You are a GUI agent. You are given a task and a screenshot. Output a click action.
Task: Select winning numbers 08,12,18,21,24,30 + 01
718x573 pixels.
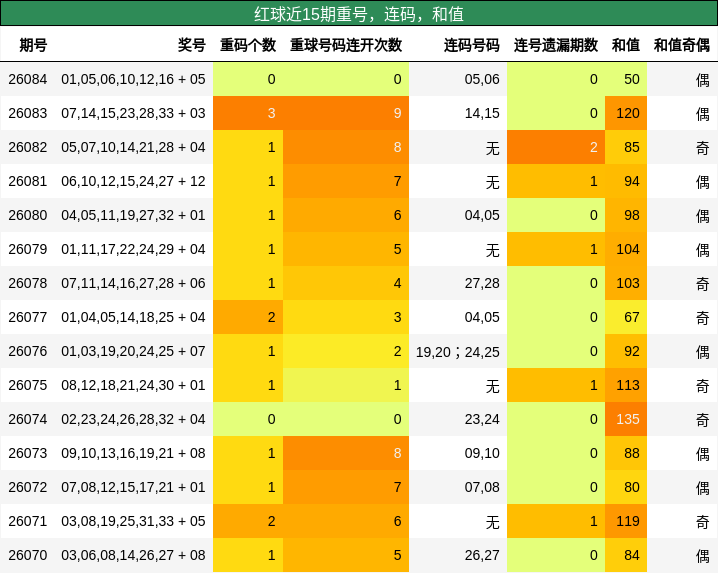click(x=133, y=385)
